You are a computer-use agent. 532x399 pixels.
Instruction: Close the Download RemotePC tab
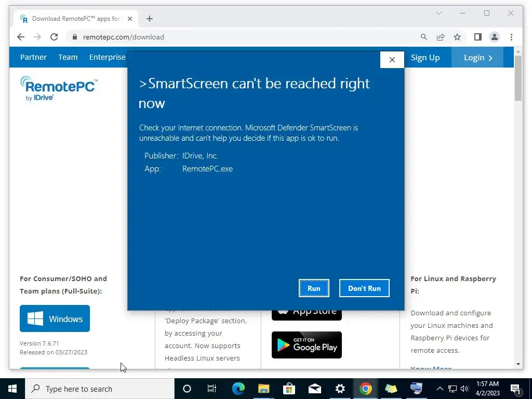129,19
